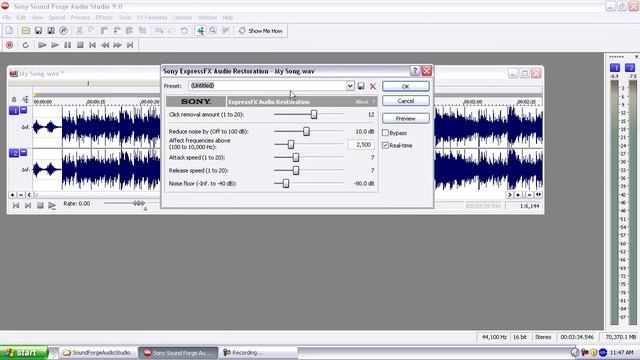640x360 pixels.
Task: Click OK in Audio Restoration dialog
Action: (406, 87)
